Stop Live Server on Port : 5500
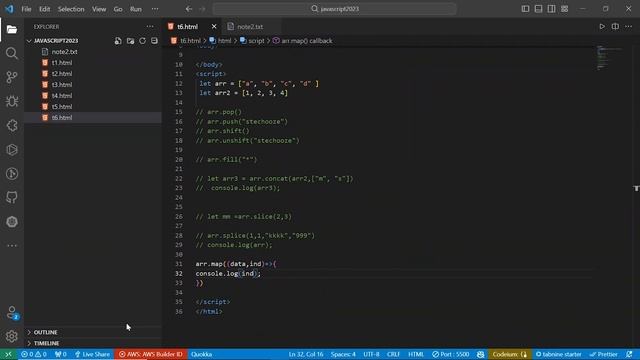This screenshot has height=360, width=640. click(451, 354)
